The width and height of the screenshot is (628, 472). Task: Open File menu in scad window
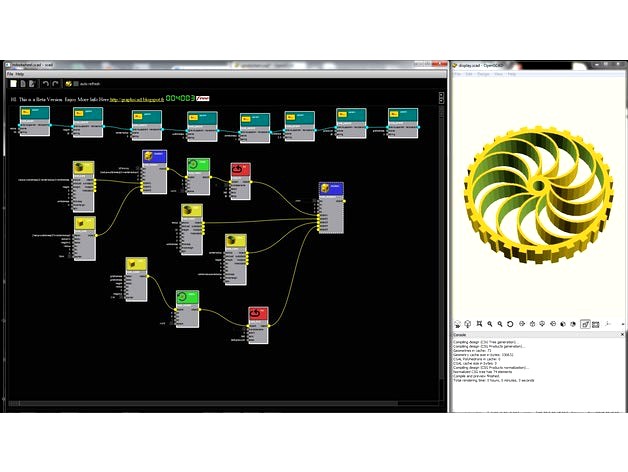10,74
